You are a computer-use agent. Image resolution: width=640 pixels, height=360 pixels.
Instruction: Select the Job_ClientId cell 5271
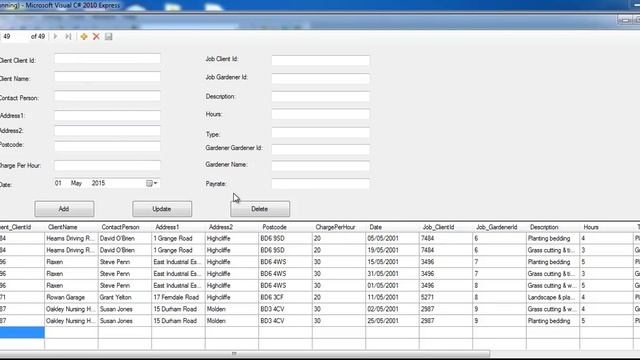tap(446, 298)
